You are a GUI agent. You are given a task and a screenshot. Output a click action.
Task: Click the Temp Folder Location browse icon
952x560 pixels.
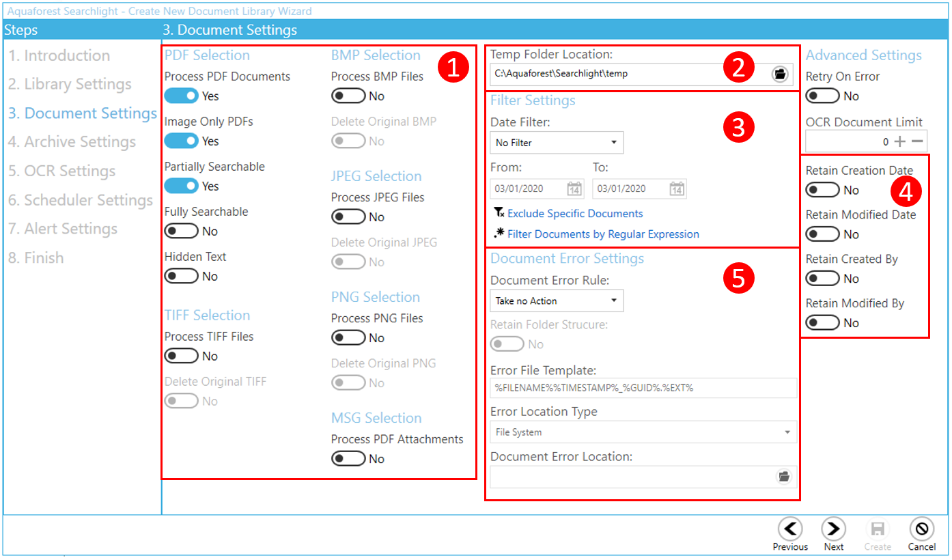(779, 74)
